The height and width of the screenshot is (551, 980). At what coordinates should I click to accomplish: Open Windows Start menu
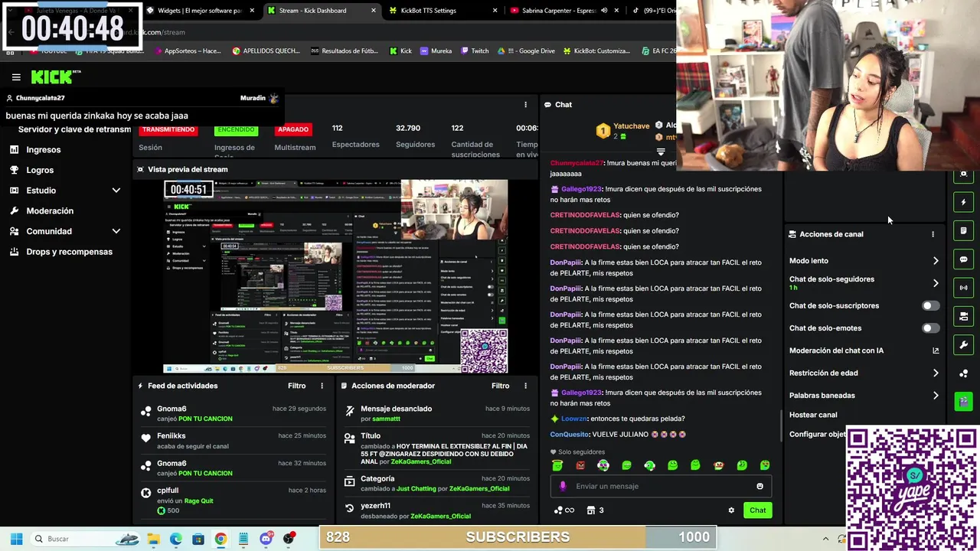[16, 539]
